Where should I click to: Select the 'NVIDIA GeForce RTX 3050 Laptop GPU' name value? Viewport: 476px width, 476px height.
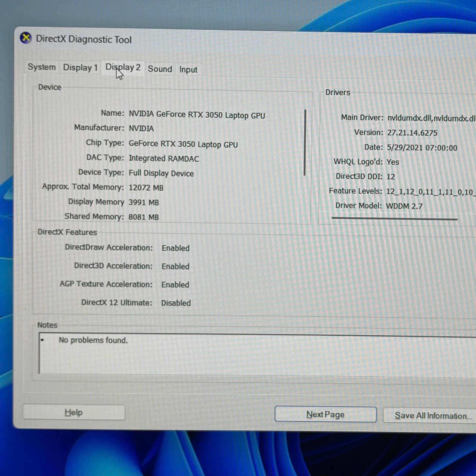coord(197,115)
